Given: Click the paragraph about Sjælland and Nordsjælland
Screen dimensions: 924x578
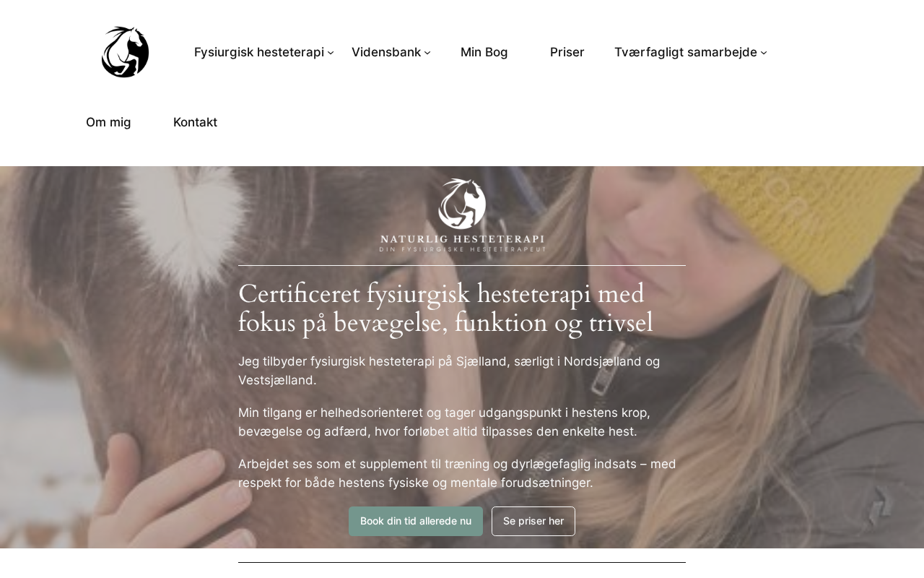Looking at the screenshot, I should [x=449, y=371].
